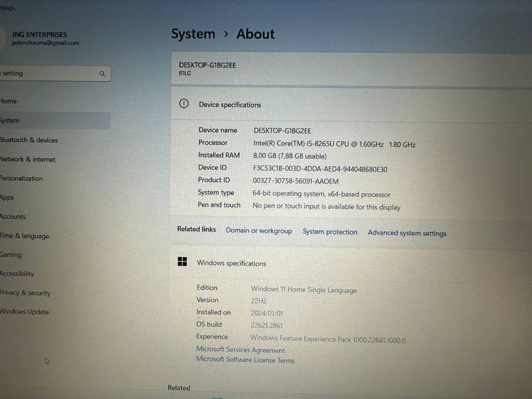Open Network & internet from the sidebar
Image resolution: width=532 pixels, height=399 pixels.
pos(27,159)
